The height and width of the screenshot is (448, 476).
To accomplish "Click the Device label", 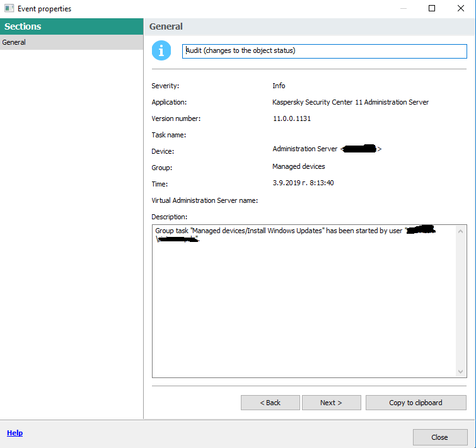I will click(163, 151).
